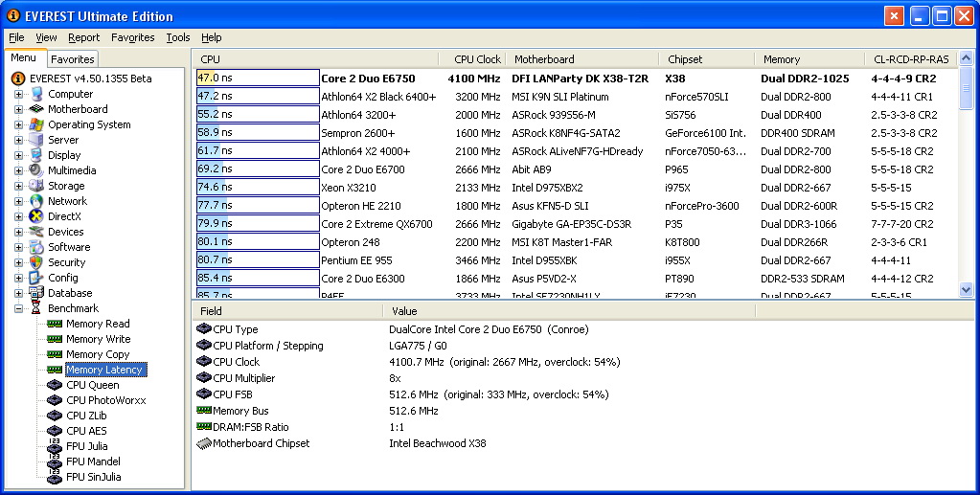Viewport: 980px width, 495px height.
Task: Sort by the CPU Clock column header
Action: click(472, 59)
